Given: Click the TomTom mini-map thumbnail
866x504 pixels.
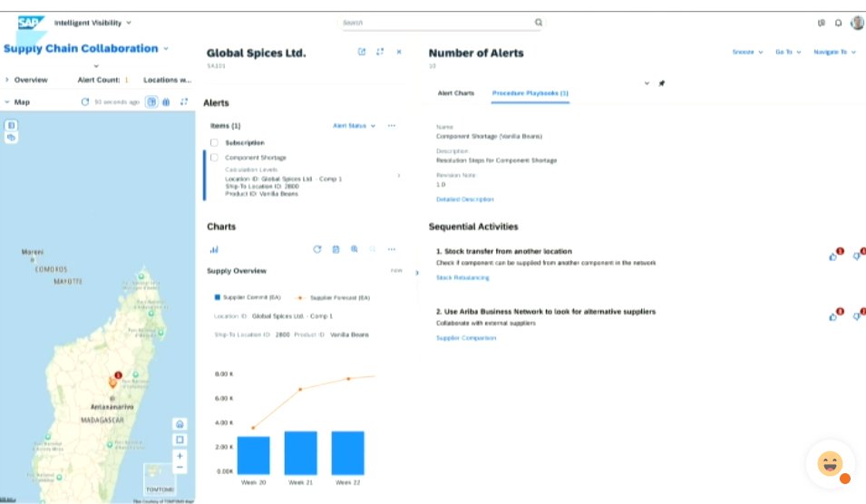Looking at the screenshot, I should [x=159, y=479].
